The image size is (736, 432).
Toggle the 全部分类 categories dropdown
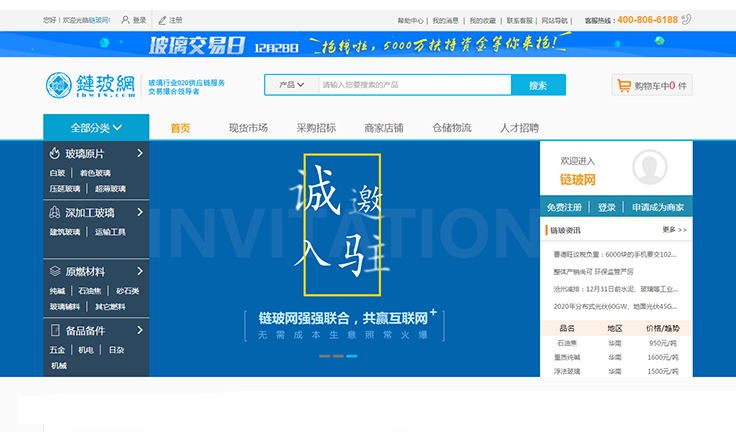(x=96, y=127)
